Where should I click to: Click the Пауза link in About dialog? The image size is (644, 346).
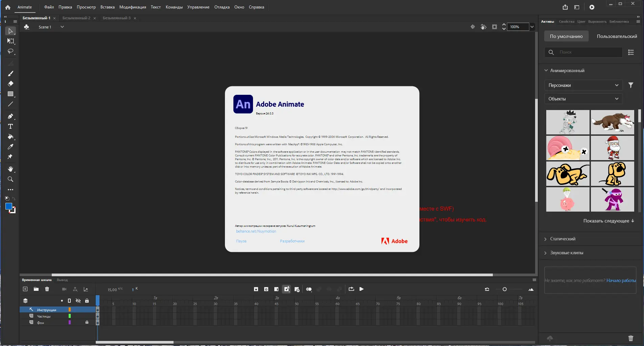pyautogui.click(x=241, y=241)
